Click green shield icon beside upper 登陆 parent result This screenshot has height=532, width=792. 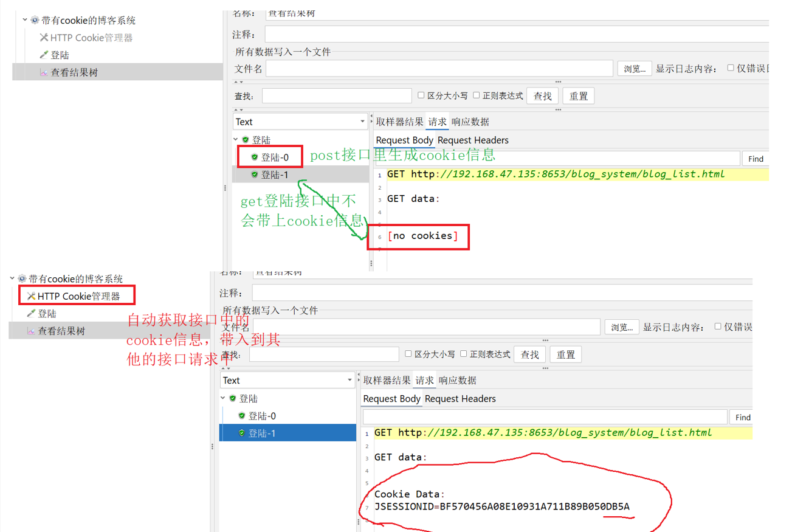(x=246, y=140)
